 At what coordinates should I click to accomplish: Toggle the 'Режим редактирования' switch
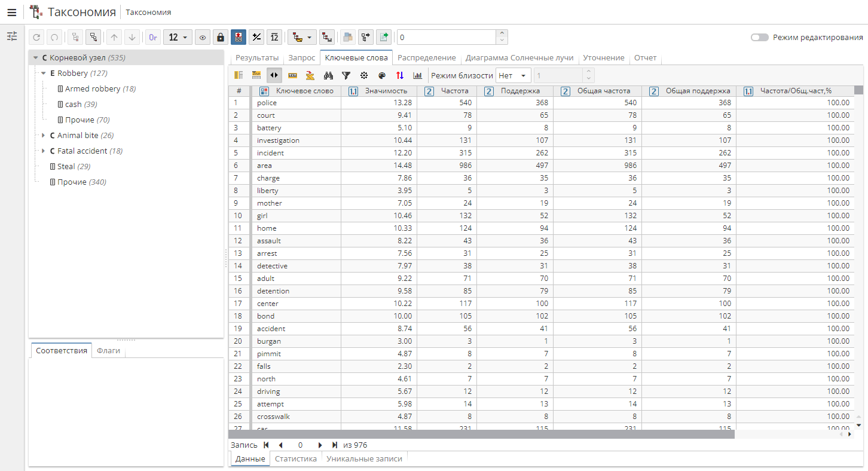click(x=759, y=37)
